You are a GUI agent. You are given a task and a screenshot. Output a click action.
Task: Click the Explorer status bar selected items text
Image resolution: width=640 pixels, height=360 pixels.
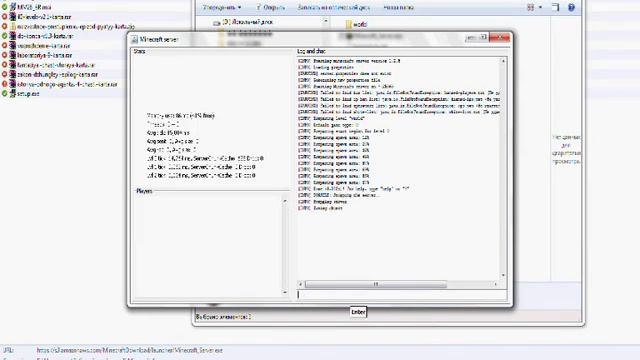[x=223, y=317]
